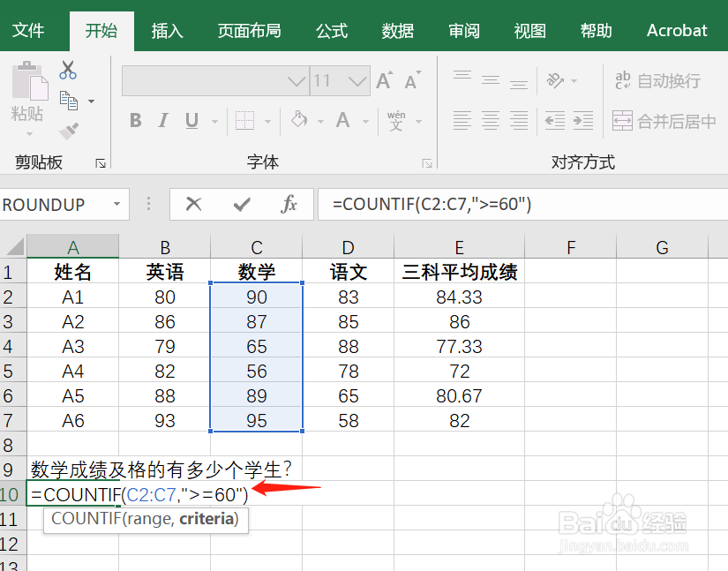Open the font name dropdown
This screenshot has height=571, width=728.
click(296, 81)
